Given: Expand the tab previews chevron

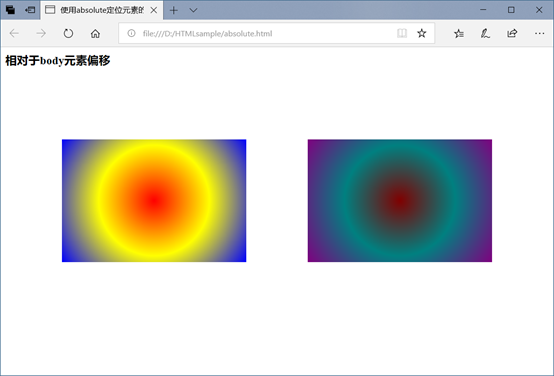Looking at the screenshot, I should (193, 10).
